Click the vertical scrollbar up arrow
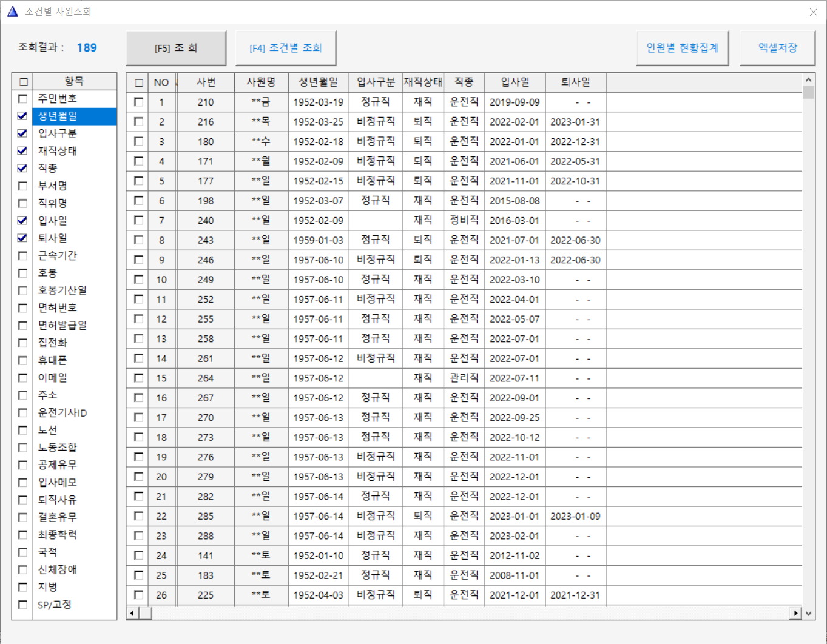827x644 pixels. pyautogui.click(x=808, y=79)
